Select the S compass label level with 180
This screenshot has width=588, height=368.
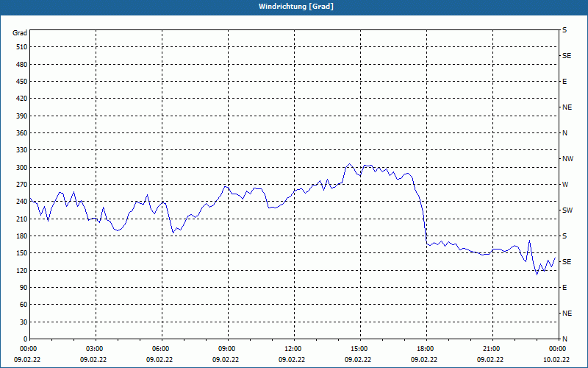pos(564,236)
